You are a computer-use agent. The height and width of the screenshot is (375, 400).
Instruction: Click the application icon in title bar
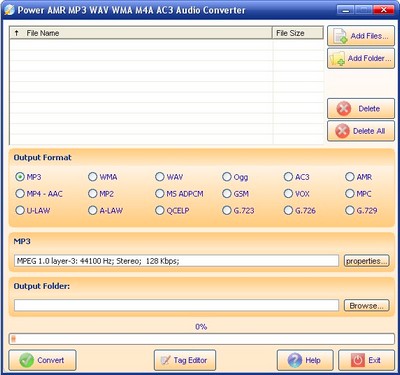9,10
